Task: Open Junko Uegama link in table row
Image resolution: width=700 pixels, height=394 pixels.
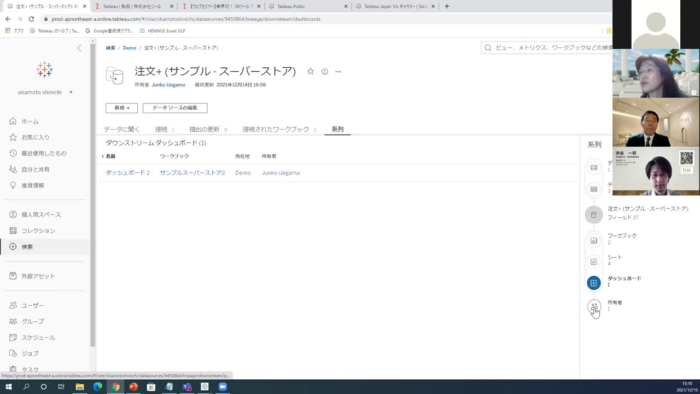Action: [x=281, y=173]
